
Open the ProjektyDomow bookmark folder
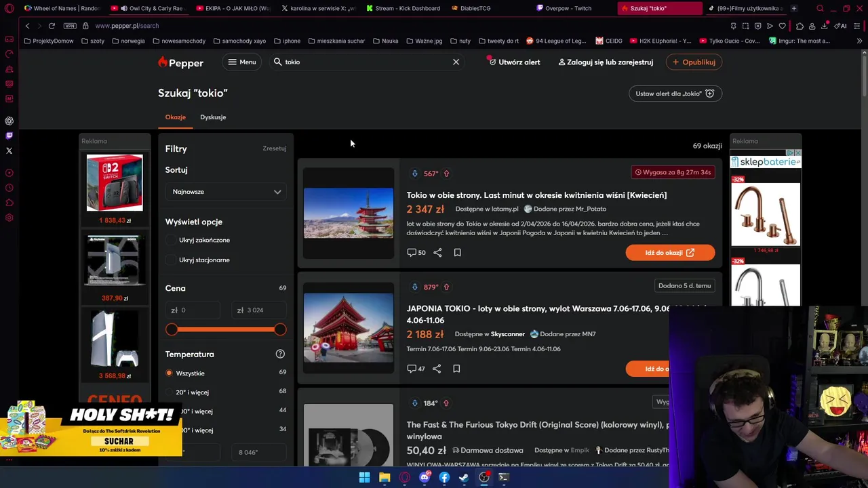48,41
